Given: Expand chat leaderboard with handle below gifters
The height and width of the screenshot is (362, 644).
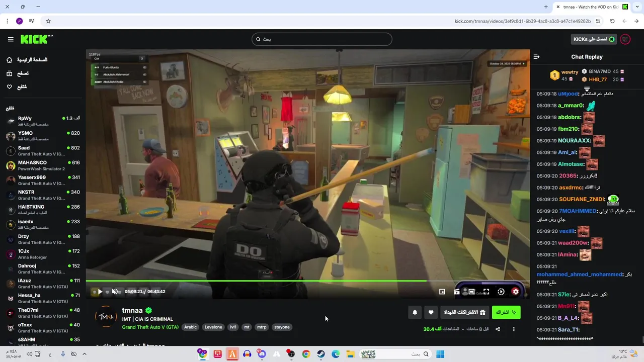Looking at the screenshot, I should pyautogui.click(x=587, y=88).
